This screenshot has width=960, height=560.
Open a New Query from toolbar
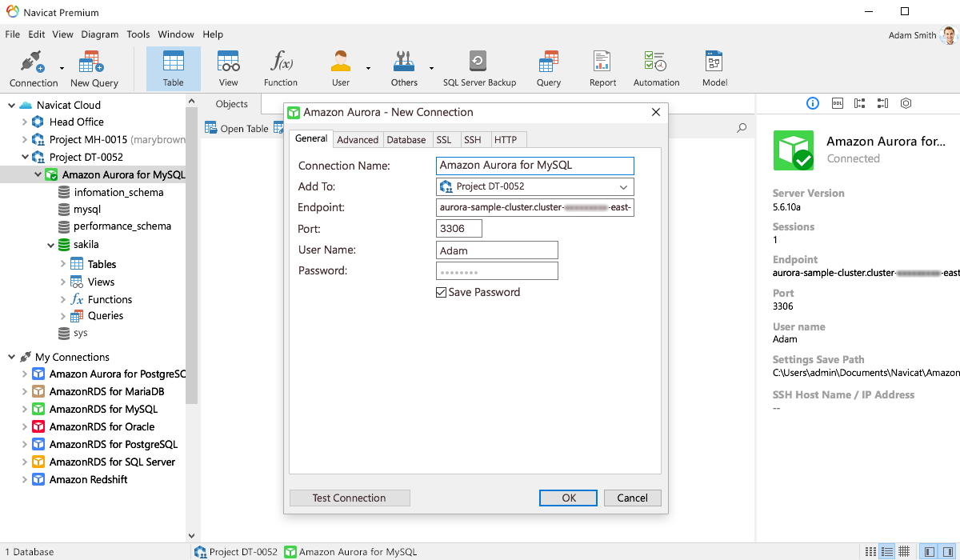coord(94,69)
